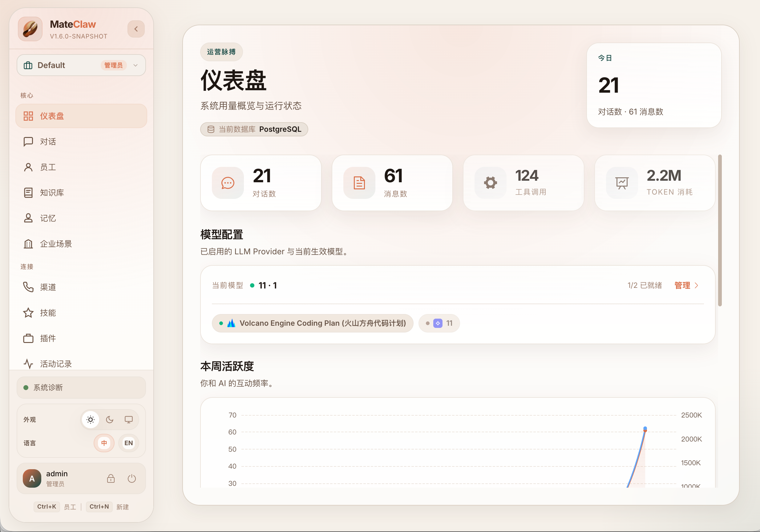This screenshot has height=532, width=760.
Task: Collapse the sidebar with the back chevron
Action: click(x=136, y=29)
